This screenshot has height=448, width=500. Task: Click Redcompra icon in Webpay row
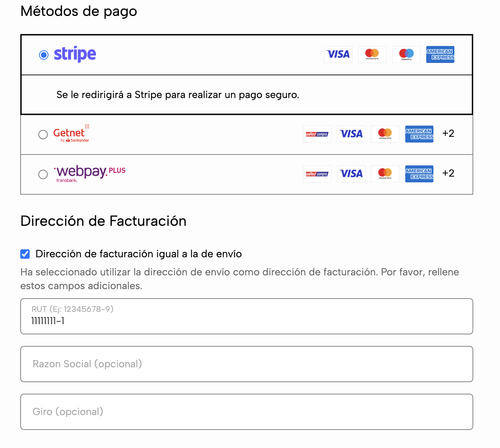tap(317, 174)
